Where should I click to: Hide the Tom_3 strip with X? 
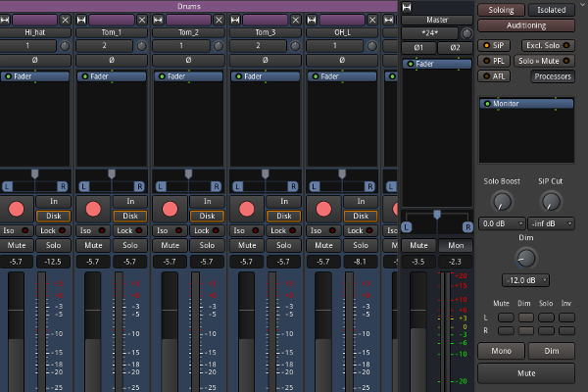296,20
